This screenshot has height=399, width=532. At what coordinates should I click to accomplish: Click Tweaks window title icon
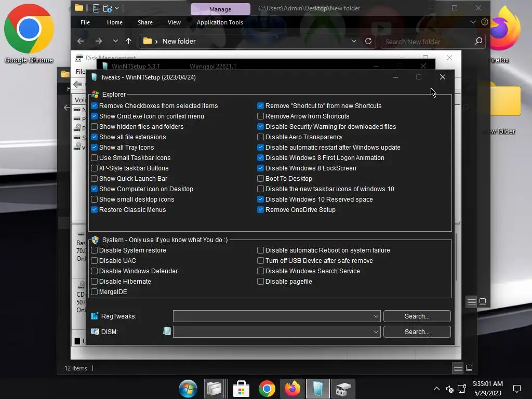[x=94, y=77]
